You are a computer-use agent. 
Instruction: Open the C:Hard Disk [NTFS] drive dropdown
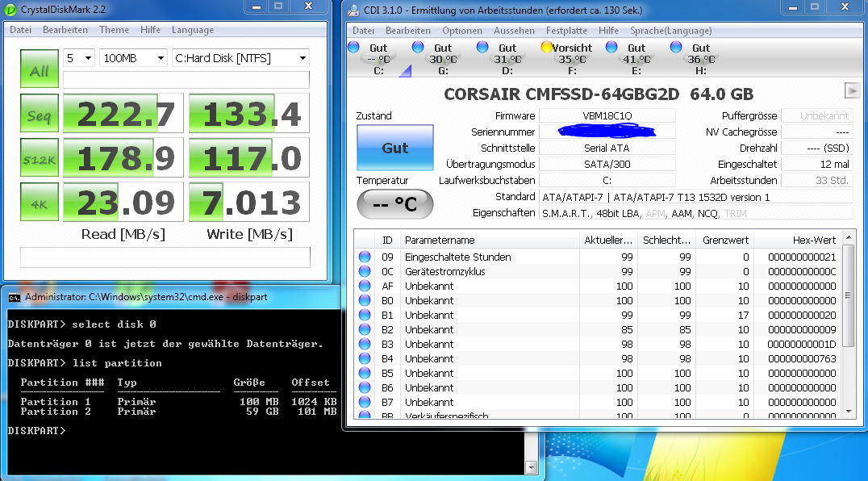240,57
